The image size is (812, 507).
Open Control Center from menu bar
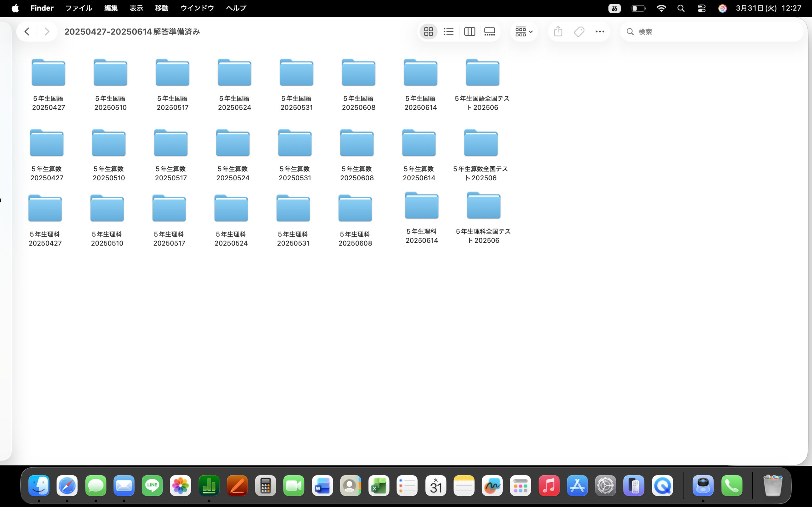(701, 8)
